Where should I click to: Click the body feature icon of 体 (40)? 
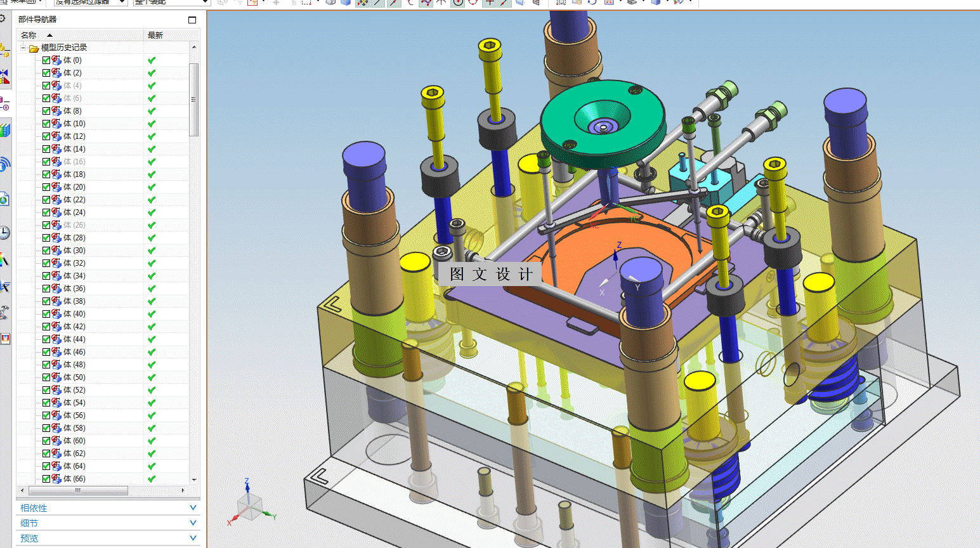tap(57, 314)
